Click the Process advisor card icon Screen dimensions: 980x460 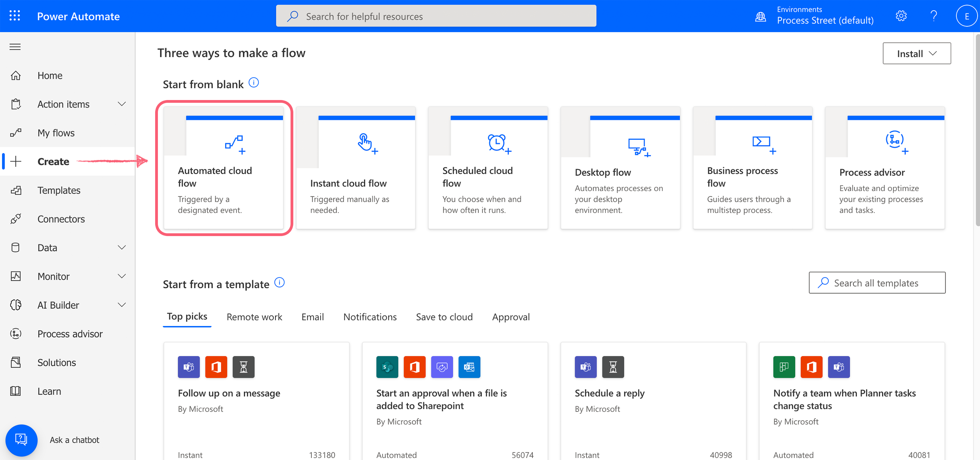[x=897, y=142]
